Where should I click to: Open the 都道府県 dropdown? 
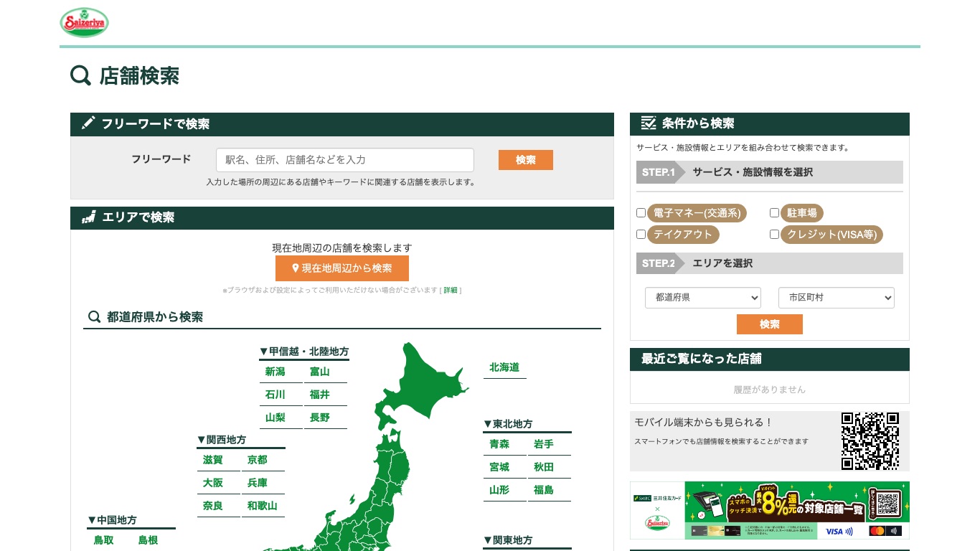pos(703,297)
